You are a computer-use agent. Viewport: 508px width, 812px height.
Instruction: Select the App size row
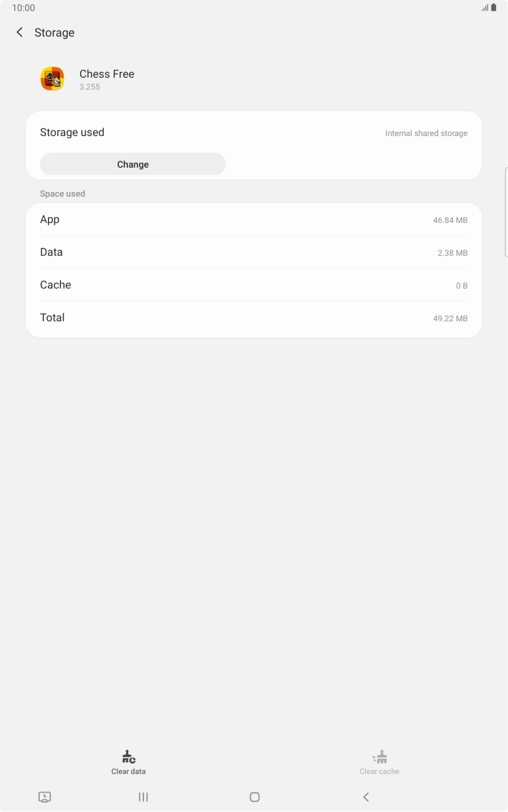pos(253,219)
